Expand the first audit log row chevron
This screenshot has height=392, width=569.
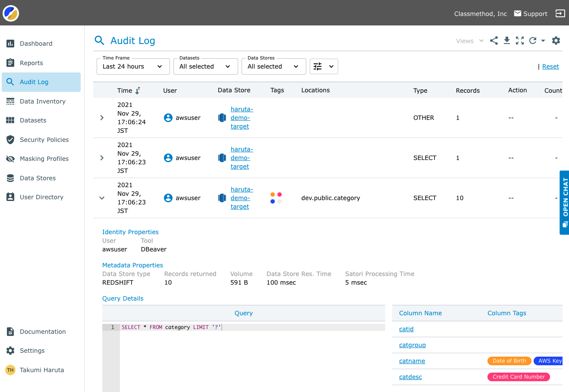click(x=102, y=117)
